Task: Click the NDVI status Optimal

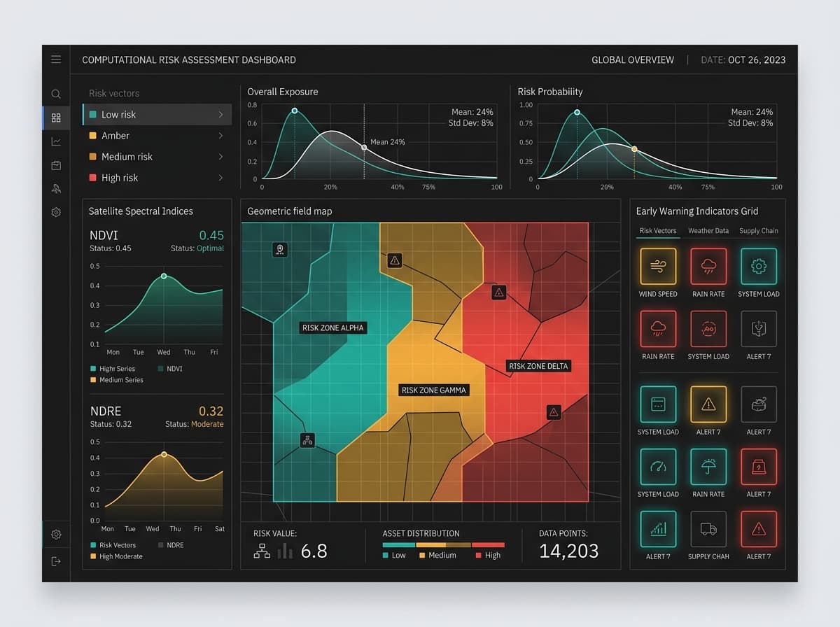Action: [x=211, y=248]
